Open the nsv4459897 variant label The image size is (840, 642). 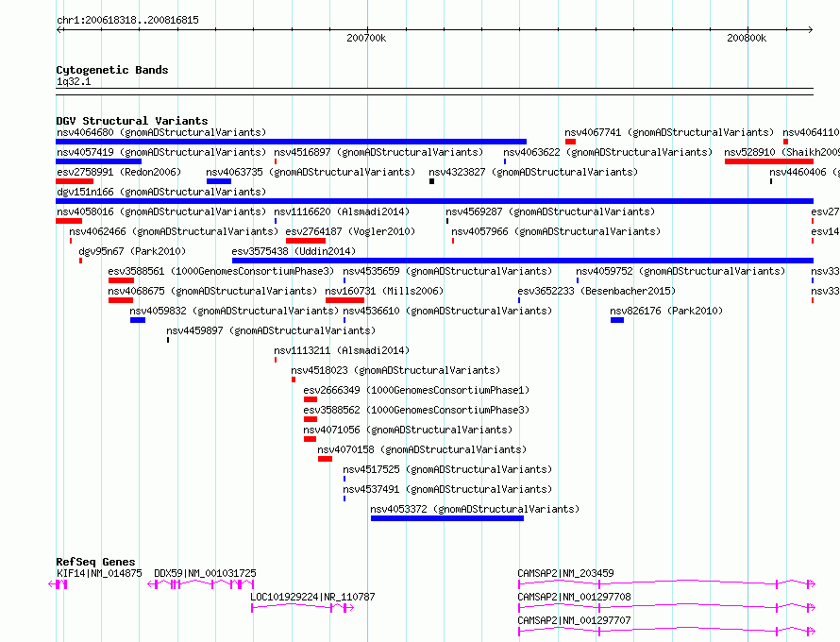(271, 330)
